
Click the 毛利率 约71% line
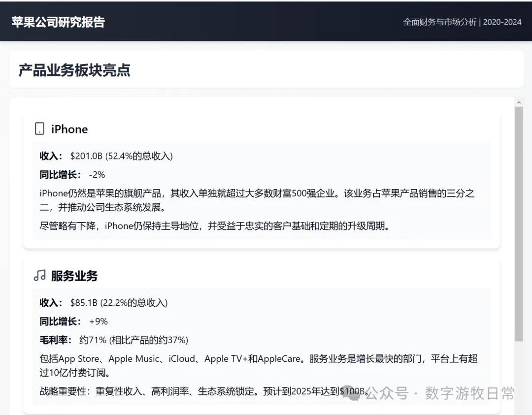click(x=114, y=340)
